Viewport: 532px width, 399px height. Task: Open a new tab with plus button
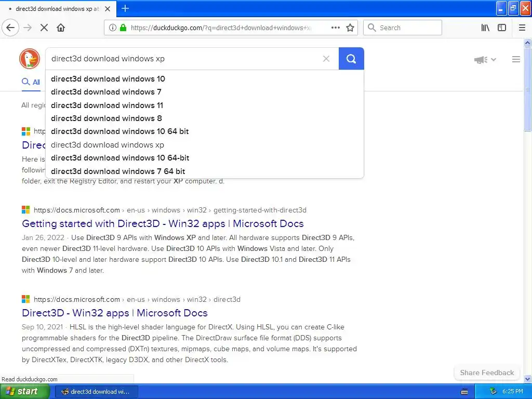(x=125, y=8)
